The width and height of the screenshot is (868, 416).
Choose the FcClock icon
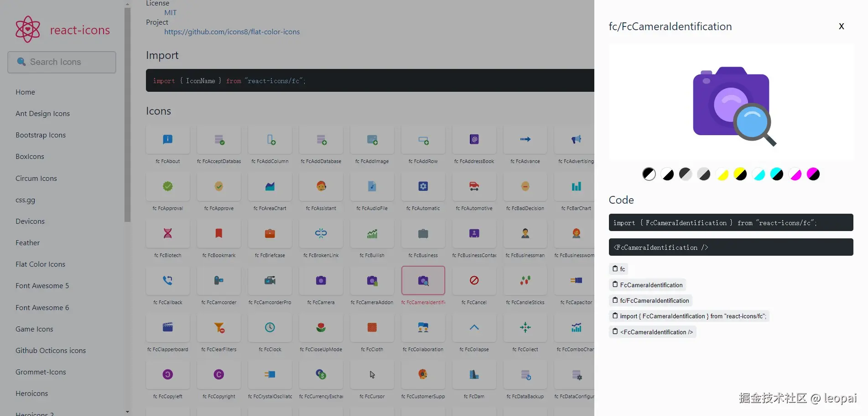pyautogui.click(x=270, y=328)
